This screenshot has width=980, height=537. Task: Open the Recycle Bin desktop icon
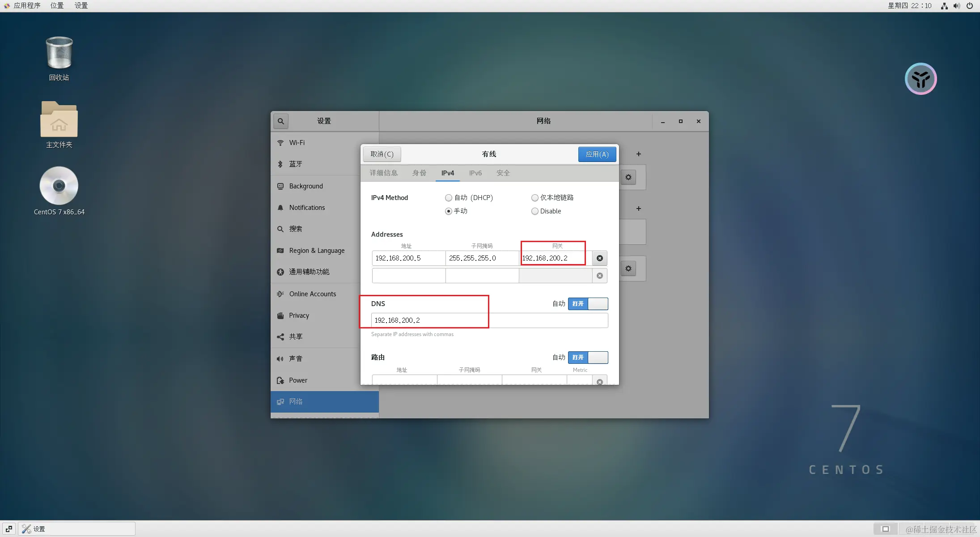(x=59, y=54)
